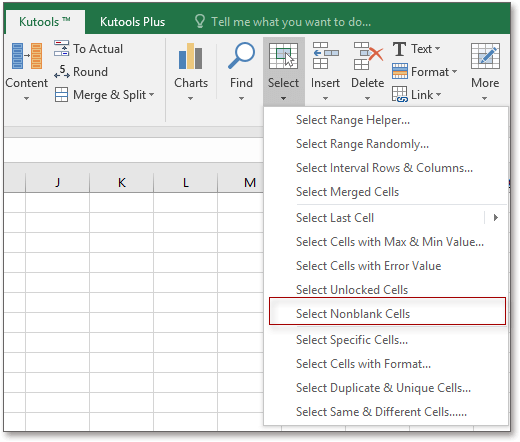
Task: Click the Link worksheet icon
Action: point(400,94)
